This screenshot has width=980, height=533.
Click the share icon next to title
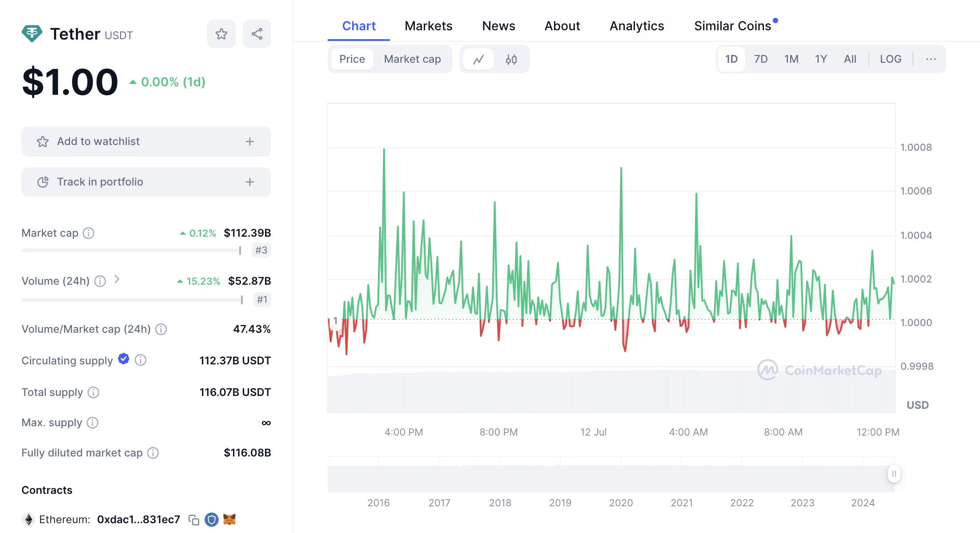pyautogui.click(x=257, y=34)
